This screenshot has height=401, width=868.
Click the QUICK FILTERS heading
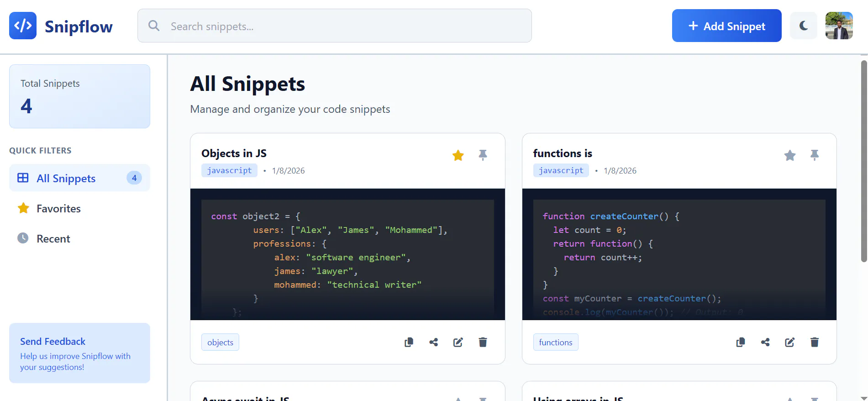click(40, 151)
